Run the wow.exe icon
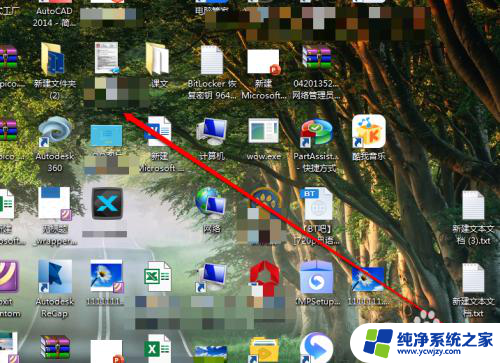Screen dimensions: 500x363 tap(263, 131)
